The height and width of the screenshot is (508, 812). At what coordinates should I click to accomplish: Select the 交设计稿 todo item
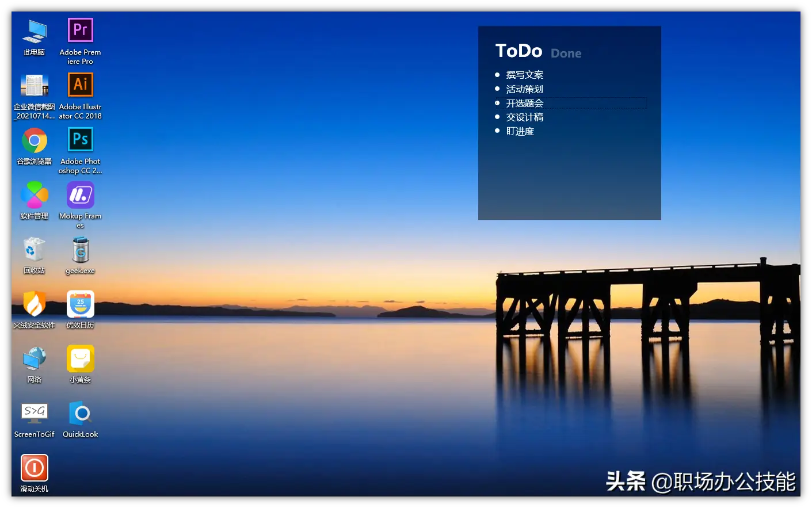(x=524, y=117)
